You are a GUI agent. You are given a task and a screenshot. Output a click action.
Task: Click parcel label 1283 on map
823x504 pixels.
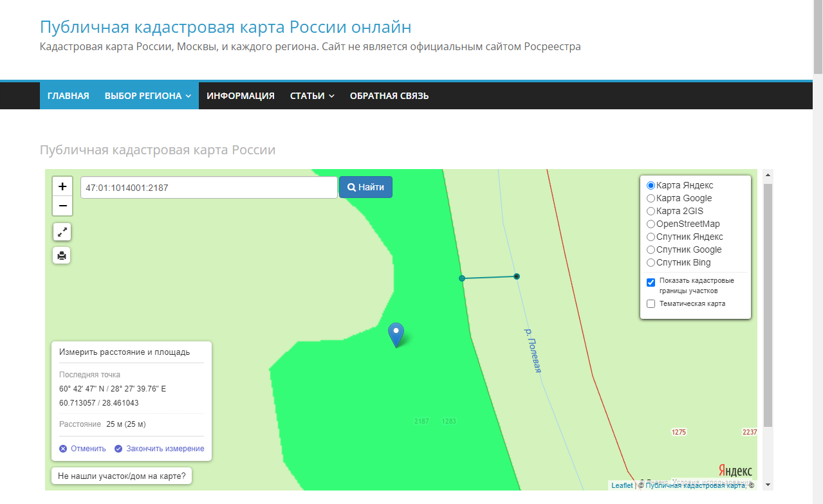(449, 421)
